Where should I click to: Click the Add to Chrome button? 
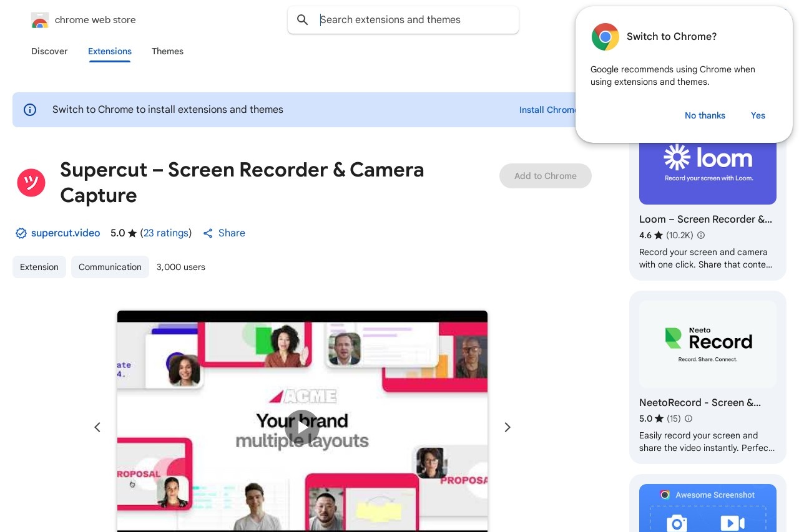[x=546, y=176]
